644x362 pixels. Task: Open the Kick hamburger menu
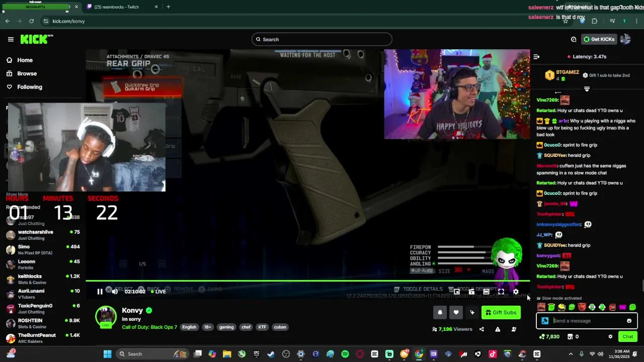click(11, 39)
